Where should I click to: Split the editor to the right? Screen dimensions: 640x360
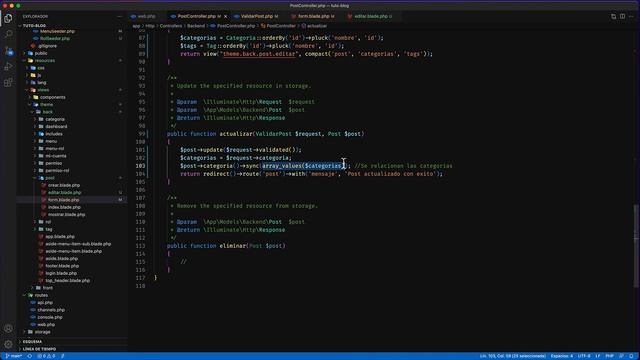(622, 16)
